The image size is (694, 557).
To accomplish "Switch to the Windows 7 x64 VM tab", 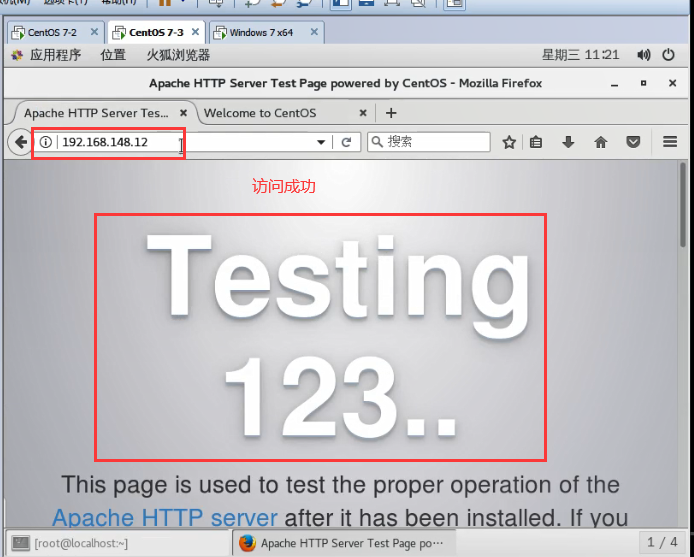I will [266, 32].
